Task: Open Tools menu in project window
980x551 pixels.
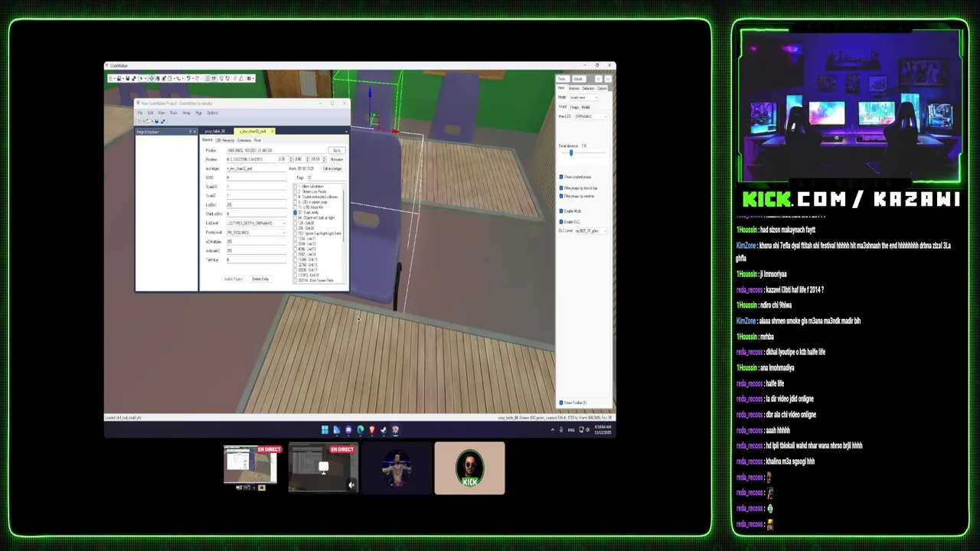Action: pyautogui.click(x=174, y=112)
